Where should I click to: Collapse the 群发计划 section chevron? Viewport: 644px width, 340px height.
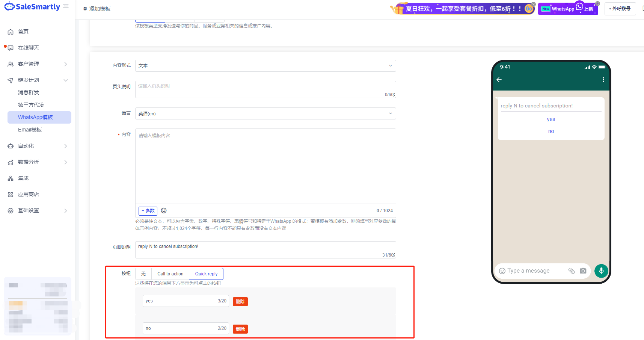66,80
